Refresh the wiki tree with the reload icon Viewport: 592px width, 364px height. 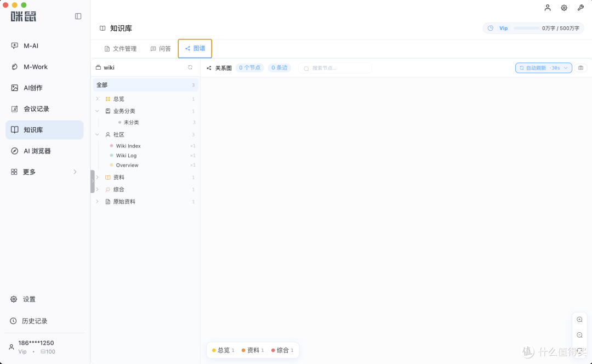pyautogui.click(x=190, y=67)
